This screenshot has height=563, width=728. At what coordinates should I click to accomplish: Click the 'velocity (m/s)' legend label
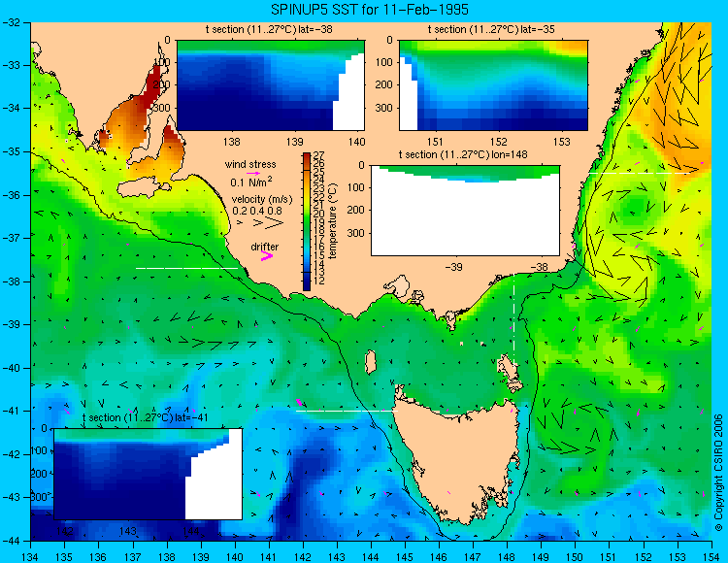click(x=262, y=200)
